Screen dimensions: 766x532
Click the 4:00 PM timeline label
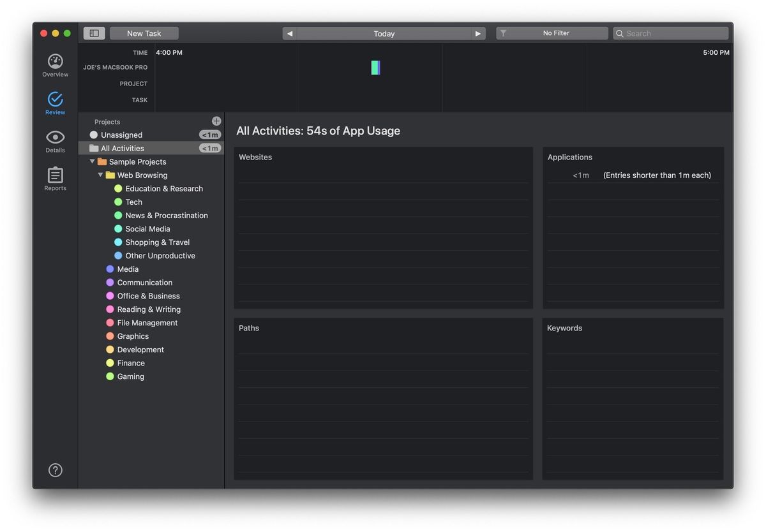(x=169, y=52)
